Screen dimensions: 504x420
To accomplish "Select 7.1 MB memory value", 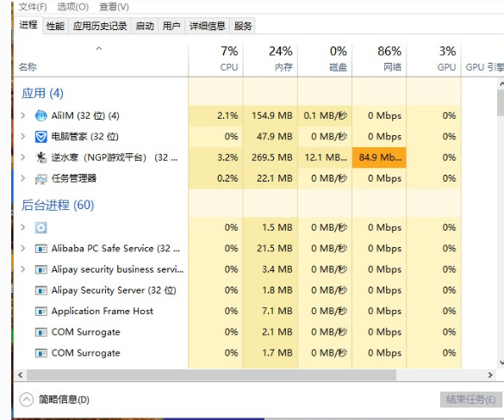I will click(x=277, y=312).
